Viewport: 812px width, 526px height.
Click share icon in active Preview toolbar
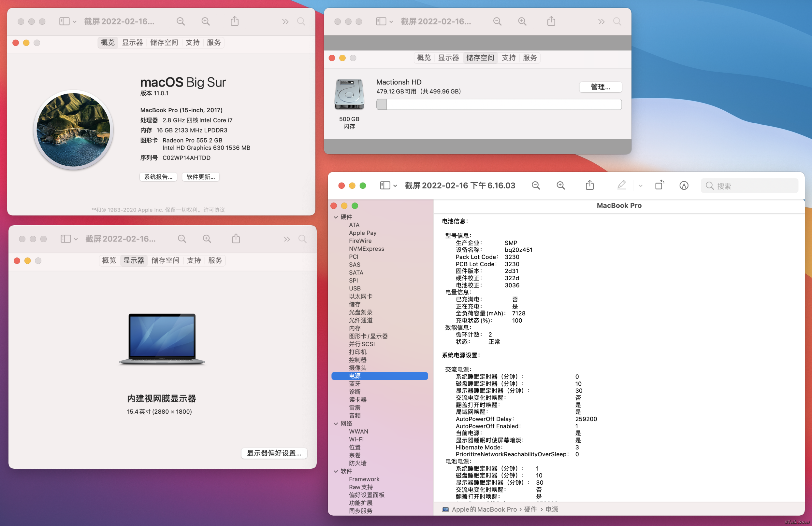point(589,186)
